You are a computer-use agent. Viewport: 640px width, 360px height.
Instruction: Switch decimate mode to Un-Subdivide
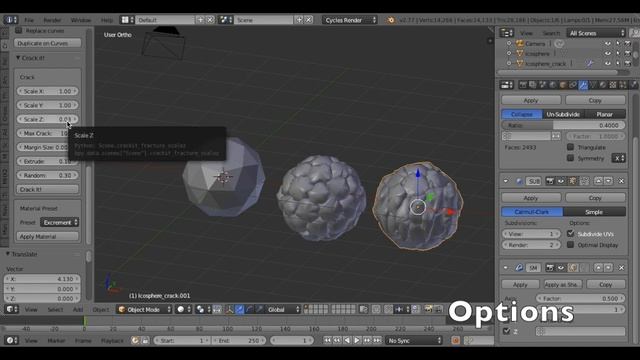(x=563, y=114)
